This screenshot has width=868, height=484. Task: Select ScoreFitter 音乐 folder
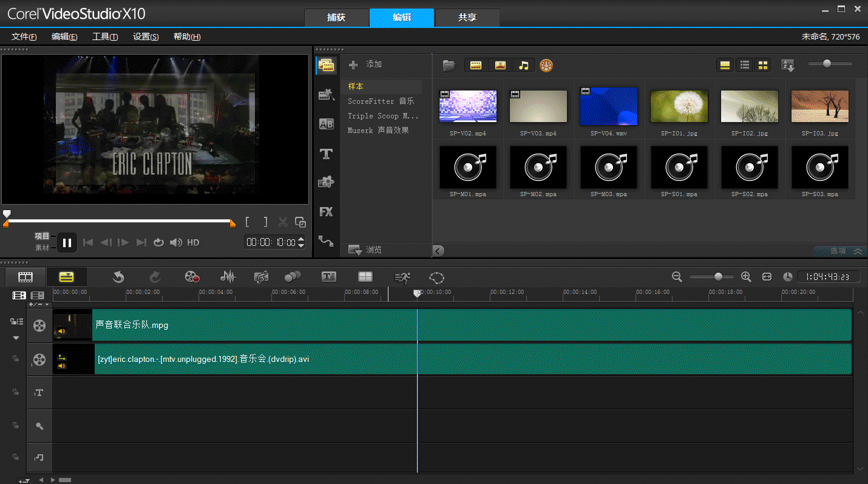tap(381, 101)
